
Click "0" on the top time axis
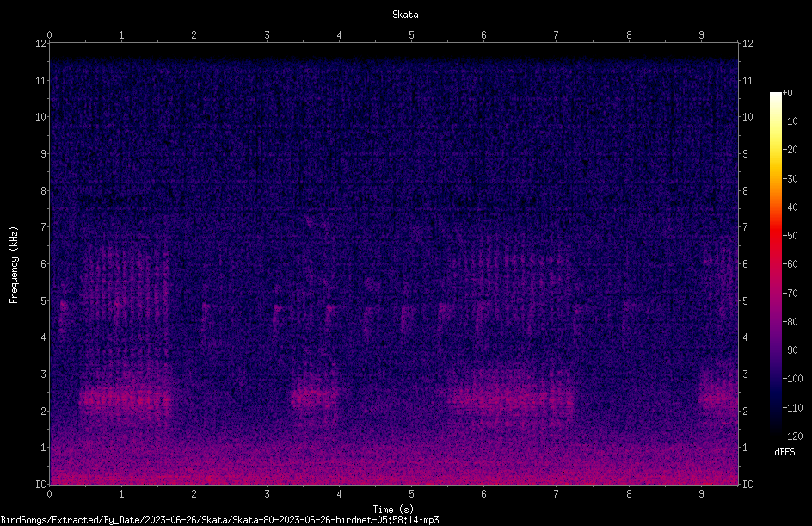click(49, 35)
